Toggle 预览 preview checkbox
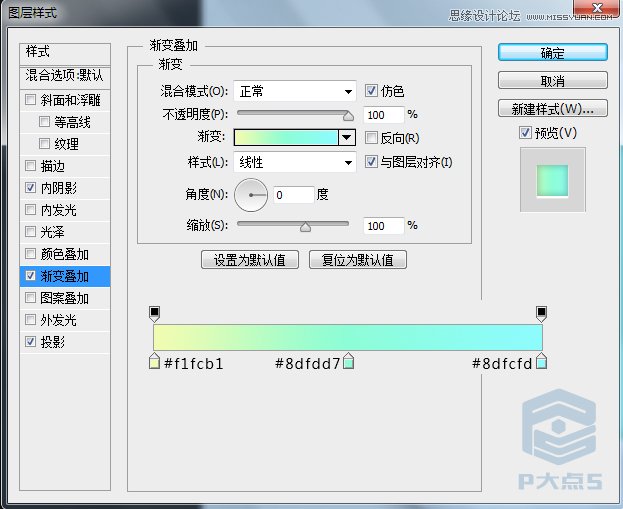Viewport: 623px width, 509px height. pyautogui.click(x=525, y=132)
